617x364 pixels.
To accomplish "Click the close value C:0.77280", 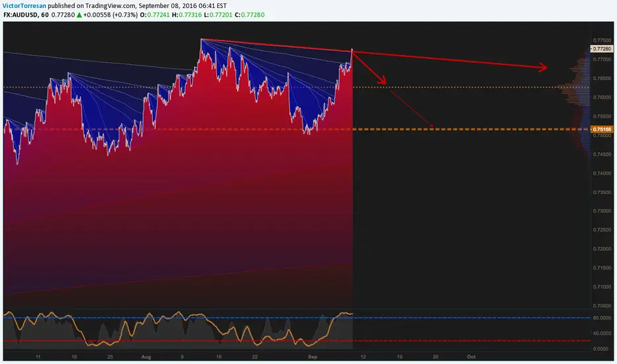I will 250,15.
